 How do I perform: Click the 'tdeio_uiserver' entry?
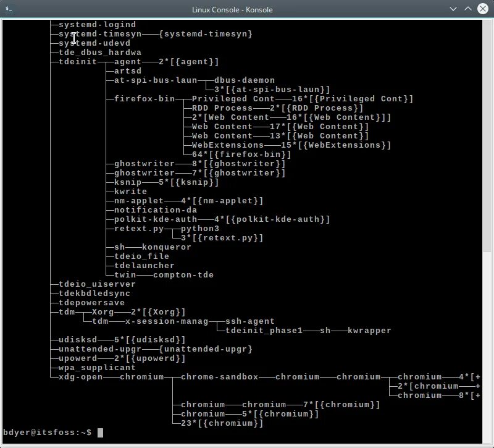[98, 284]
